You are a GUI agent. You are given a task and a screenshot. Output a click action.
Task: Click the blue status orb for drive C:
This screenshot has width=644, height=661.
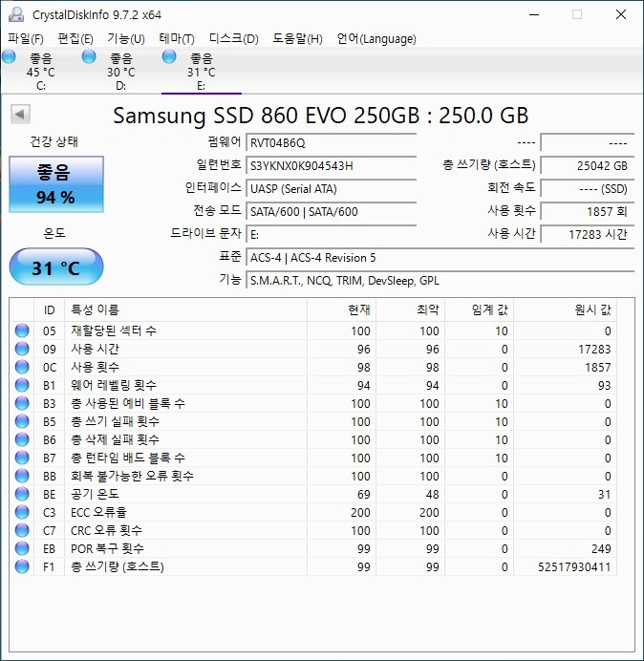(x=9, y=56)
